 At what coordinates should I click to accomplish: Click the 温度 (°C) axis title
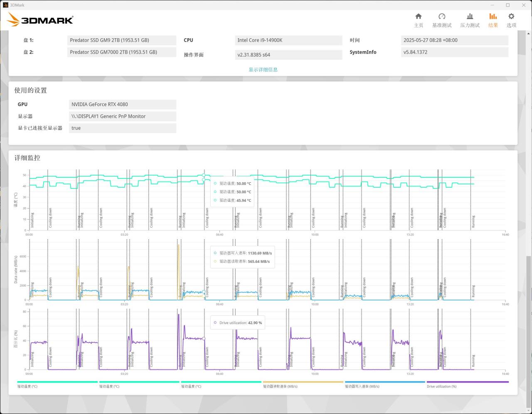coord(16,200)
